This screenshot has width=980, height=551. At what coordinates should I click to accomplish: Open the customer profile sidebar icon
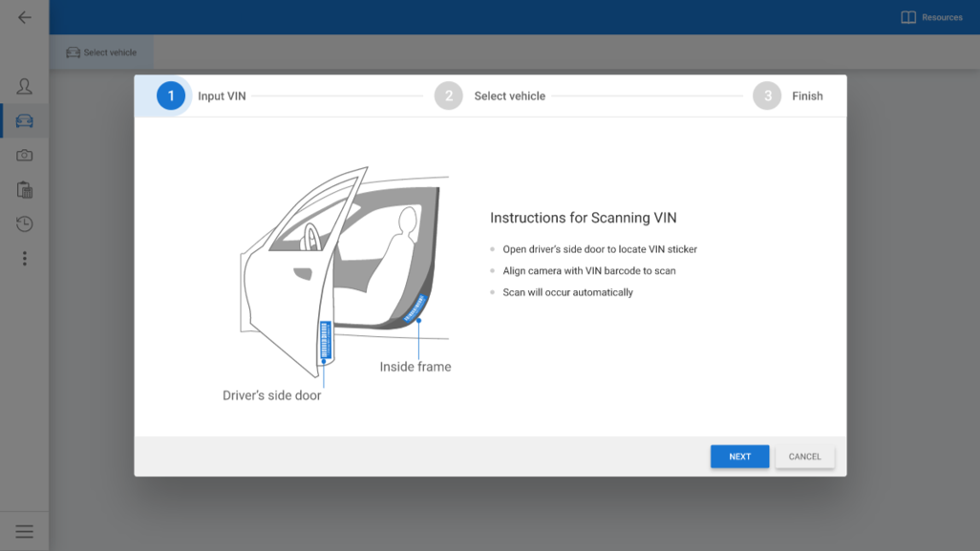pyautogui.click(x=25, y=87)
